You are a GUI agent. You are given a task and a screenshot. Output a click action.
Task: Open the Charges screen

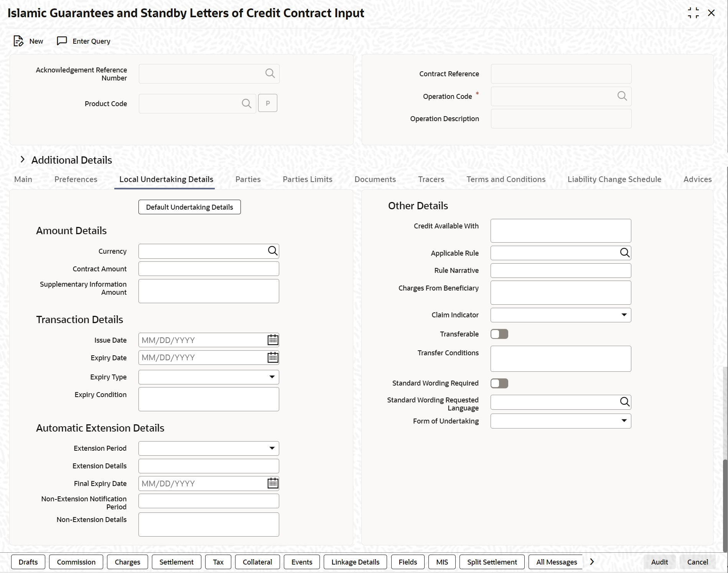click(127, 562)
